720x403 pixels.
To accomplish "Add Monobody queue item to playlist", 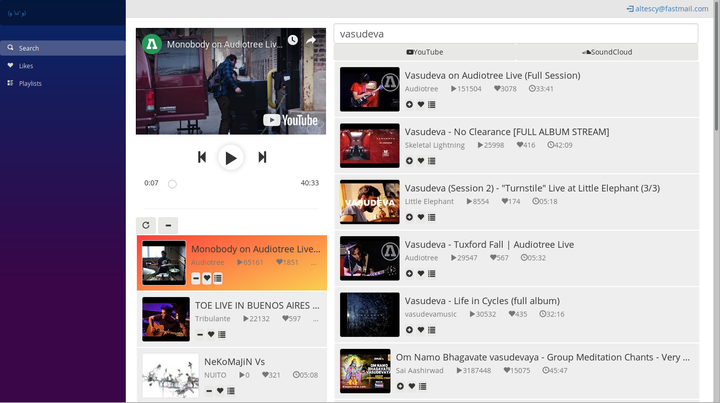I will 218,278.
